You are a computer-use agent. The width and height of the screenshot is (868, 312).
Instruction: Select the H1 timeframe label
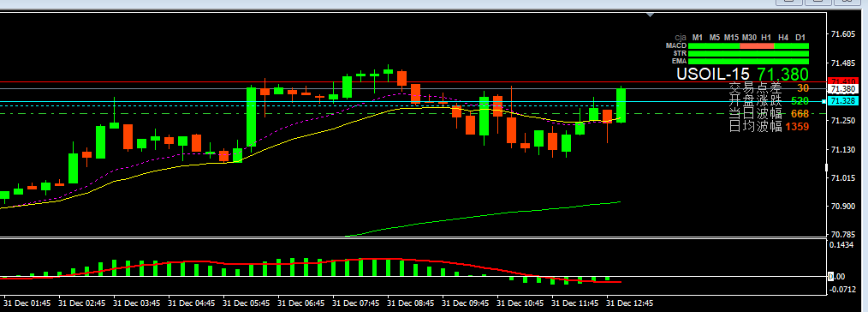[767, 37]
